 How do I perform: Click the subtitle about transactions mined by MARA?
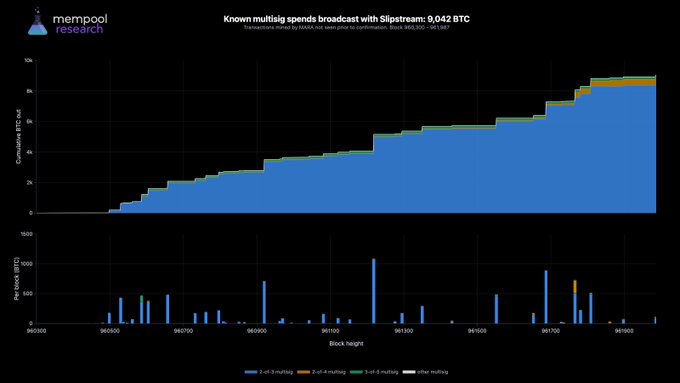347,28
